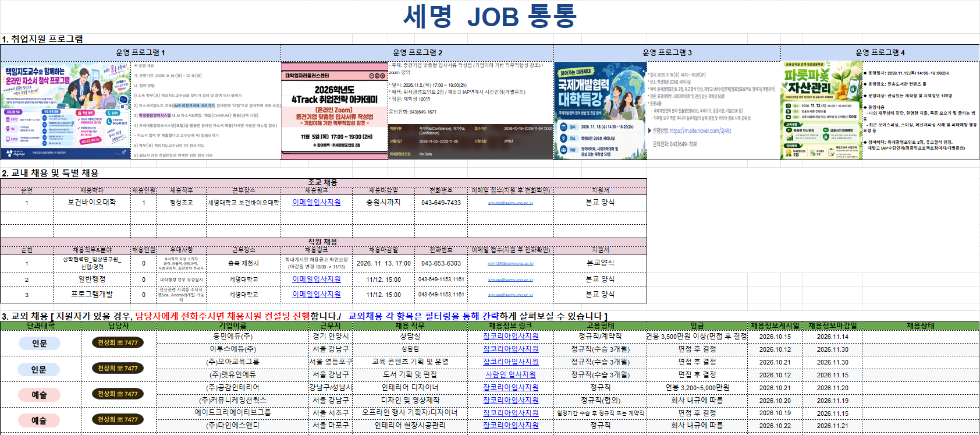Viewport: 980px width, 435px height.
Task: Select the 우대사항 column header
Action: tap(181, 250)
